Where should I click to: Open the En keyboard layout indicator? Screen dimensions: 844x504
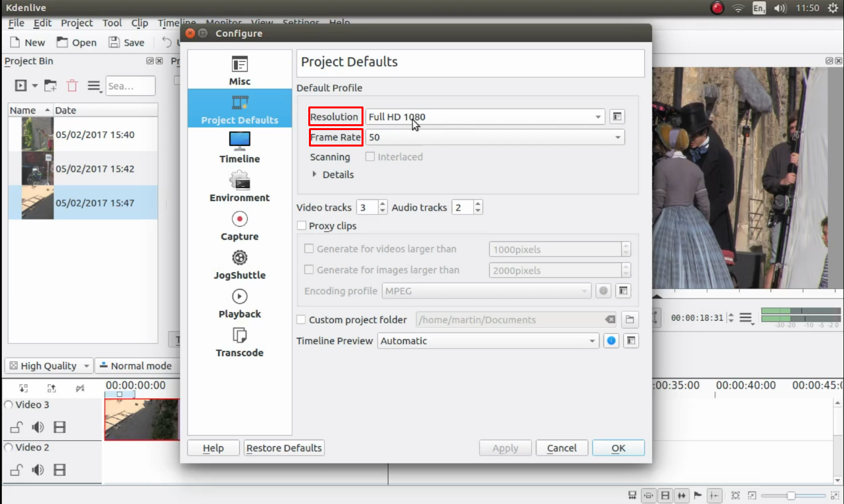[759, 8]
